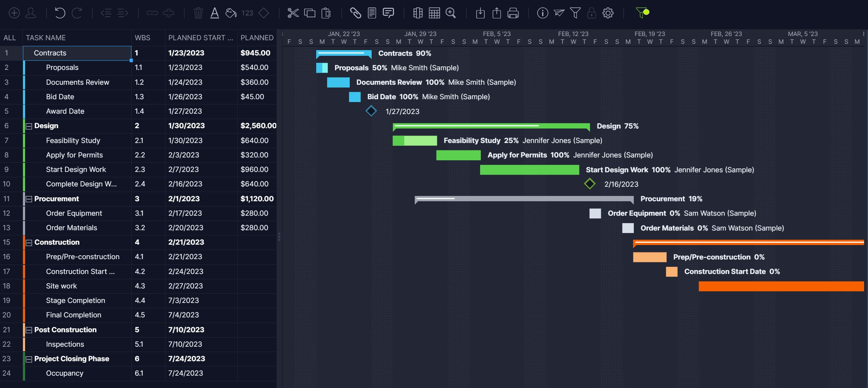Collapse the Design task group
This screenshot has height=388, width=868.
pos(29,126)
